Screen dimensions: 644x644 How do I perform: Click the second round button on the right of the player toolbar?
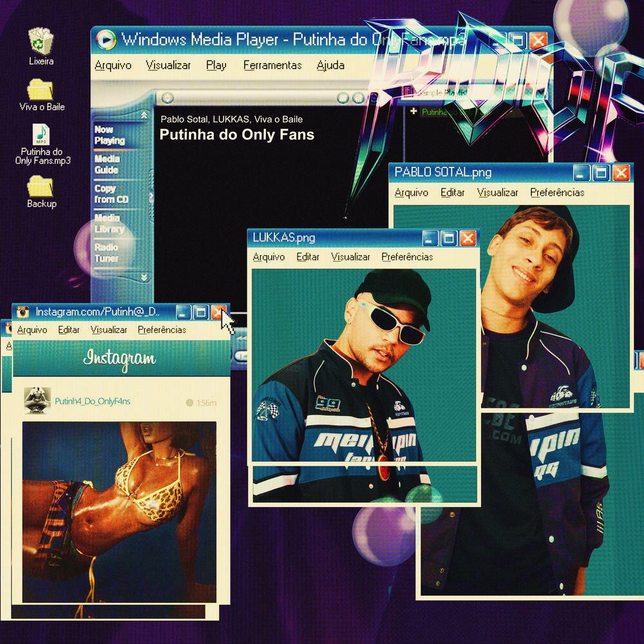coord(358,98)
